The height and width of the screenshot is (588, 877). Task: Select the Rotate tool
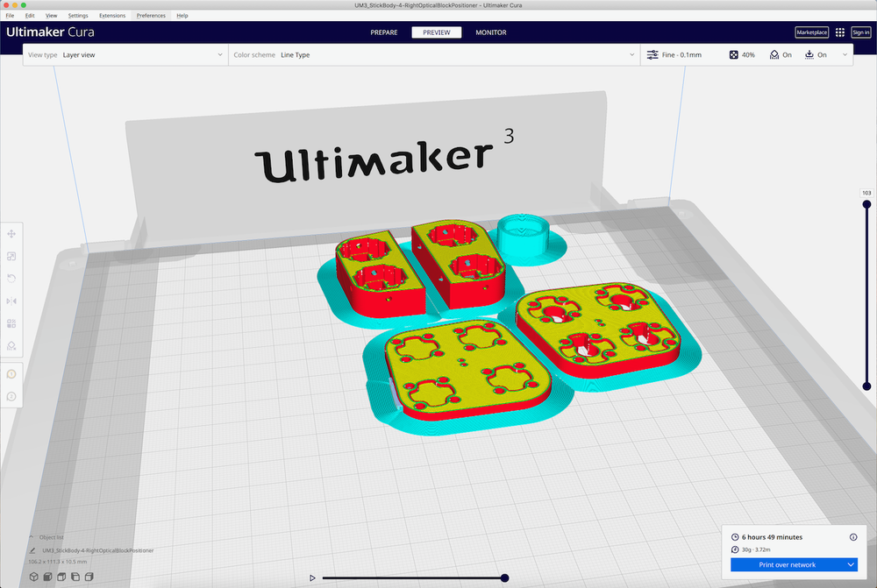(x=11, y=279)
